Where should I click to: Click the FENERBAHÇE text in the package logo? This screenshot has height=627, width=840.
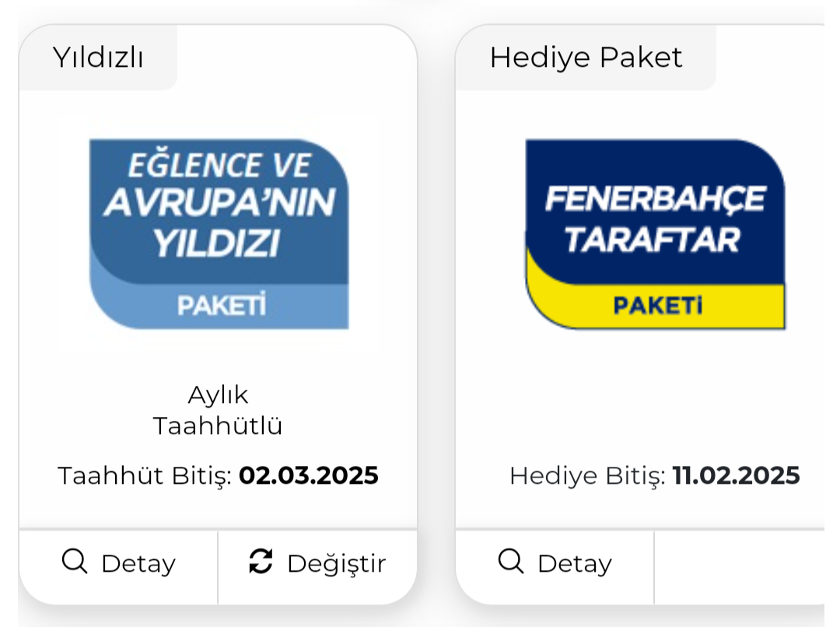click(x=655, y=201)
